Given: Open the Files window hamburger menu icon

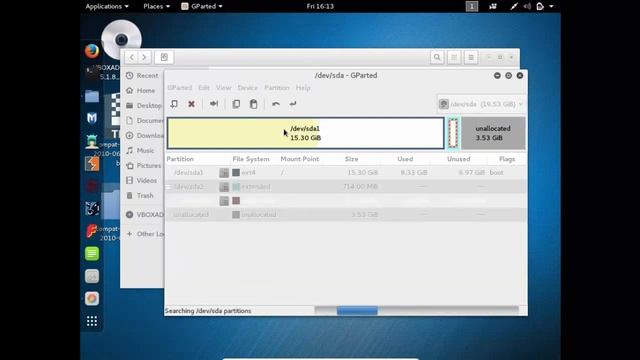Looking at the screenshot, I should (471, 57).
